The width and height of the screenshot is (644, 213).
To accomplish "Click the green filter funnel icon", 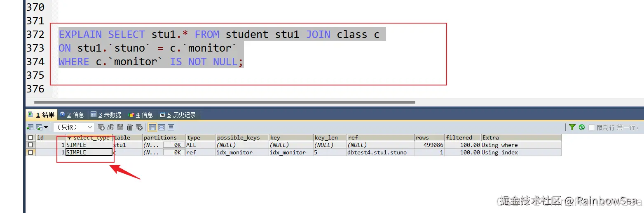I will [x=572, y=127].
